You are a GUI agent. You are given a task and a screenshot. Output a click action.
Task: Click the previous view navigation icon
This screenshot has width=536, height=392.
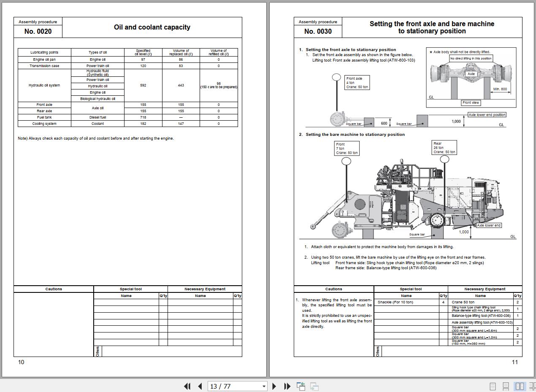point(301,386)
